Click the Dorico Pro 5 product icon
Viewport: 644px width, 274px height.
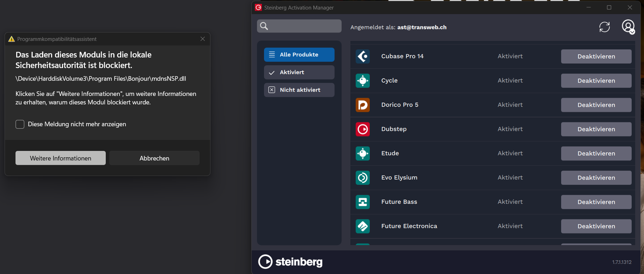pyautogui.click(x=363, y=105)
